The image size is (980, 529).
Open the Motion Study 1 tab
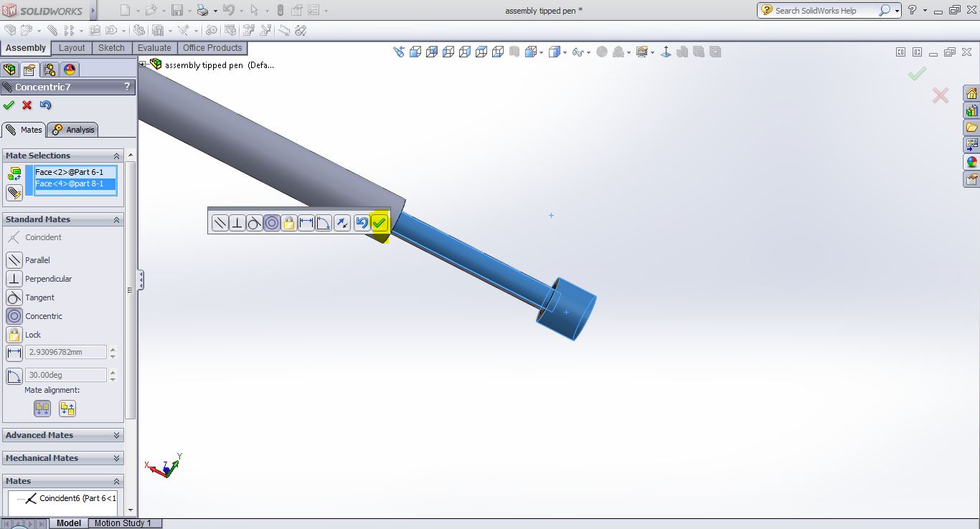pos(123,523)
